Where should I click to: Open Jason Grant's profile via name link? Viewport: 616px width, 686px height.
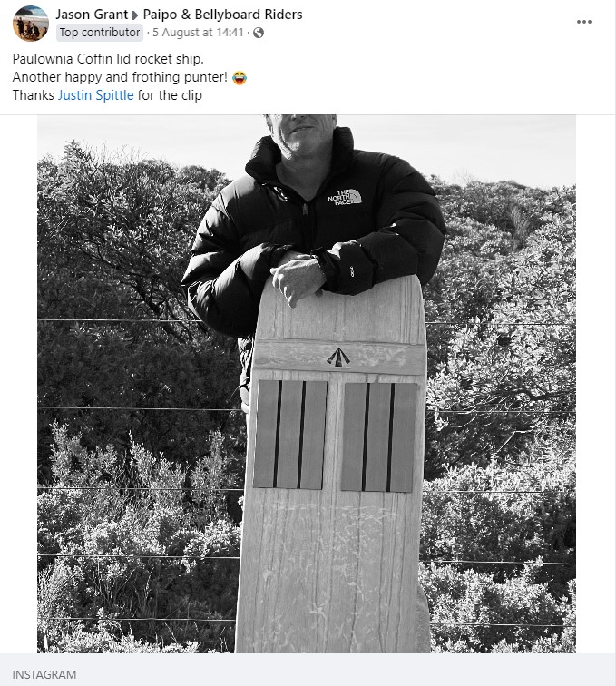[92, 15]
